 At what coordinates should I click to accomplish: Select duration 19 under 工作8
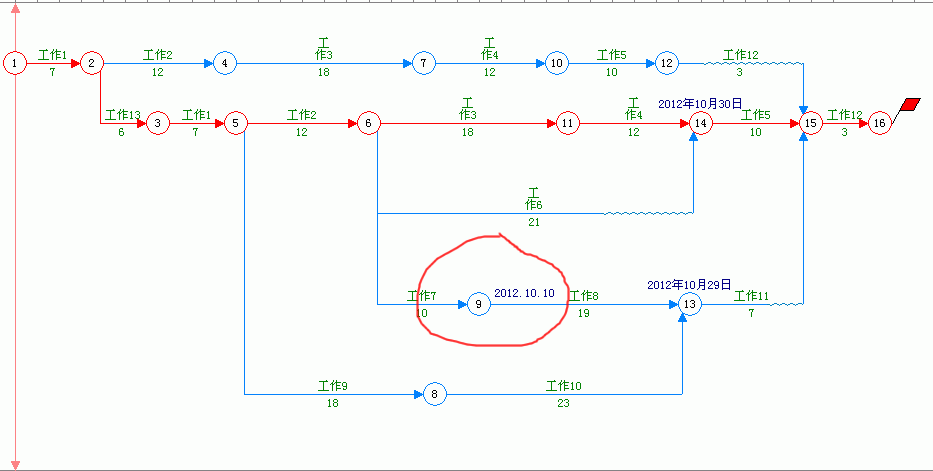(584, 313)
